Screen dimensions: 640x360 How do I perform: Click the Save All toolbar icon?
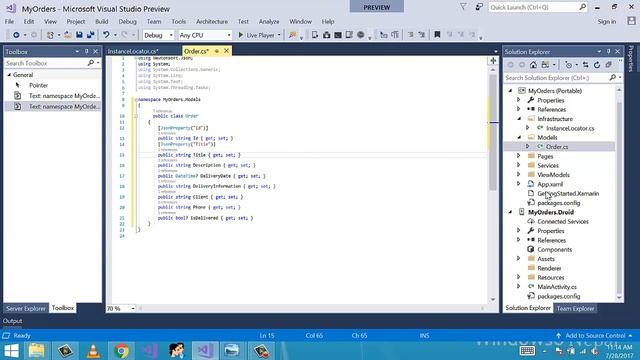(x=90, y=35)
